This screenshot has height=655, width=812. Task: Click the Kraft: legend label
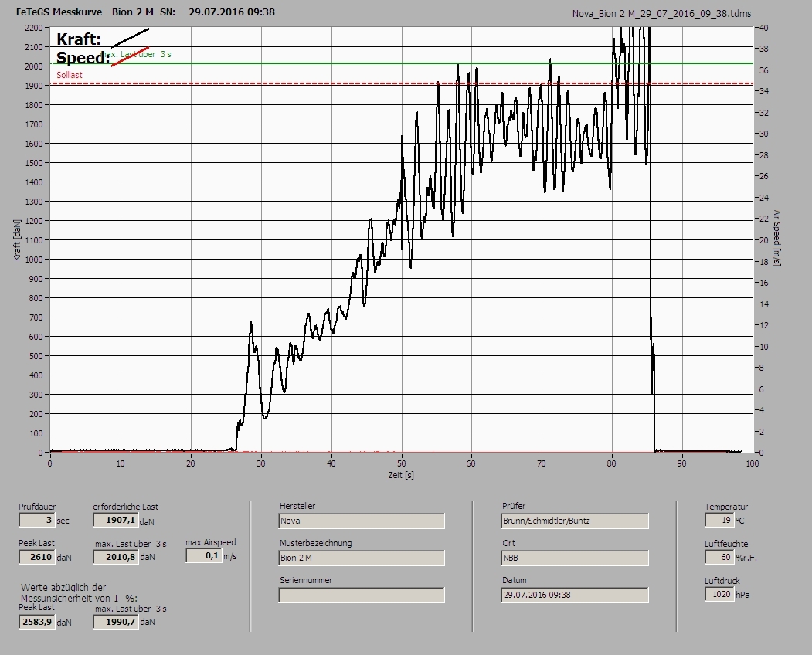click(x=79, y=39)
